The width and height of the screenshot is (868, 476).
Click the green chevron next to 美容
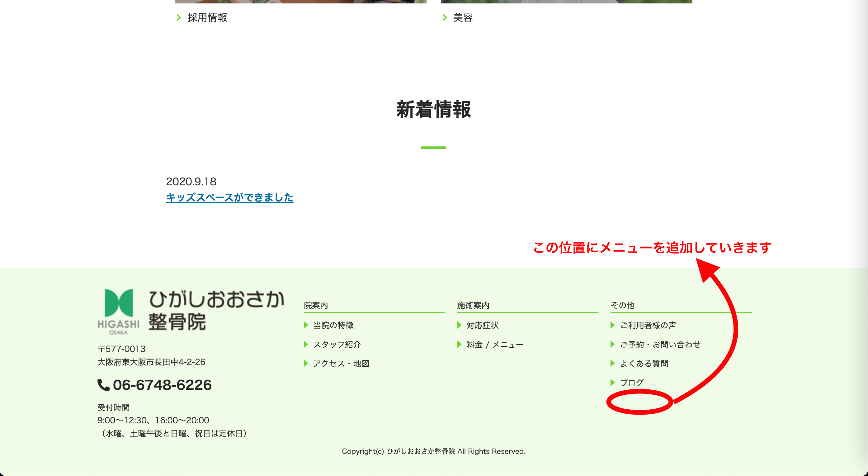click(445, 17)
